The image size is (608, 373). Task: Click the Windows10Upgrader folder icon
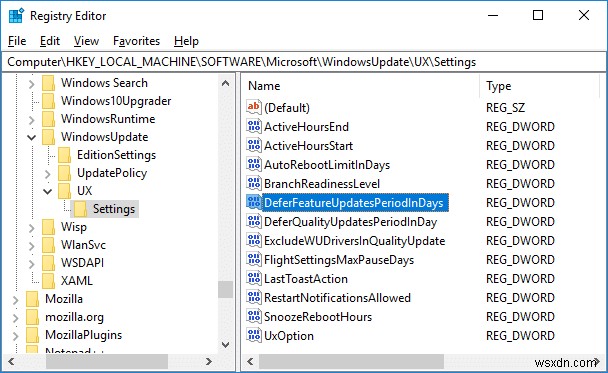click(48, 101)
